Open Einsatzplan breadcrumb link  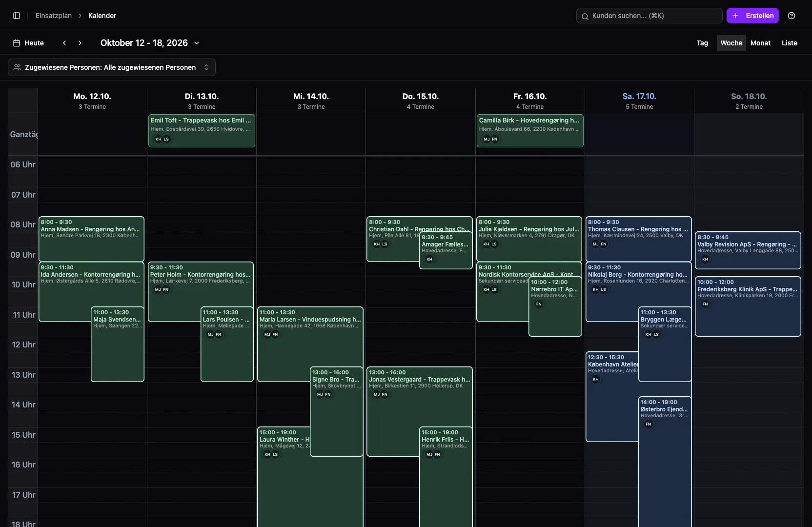point(54,16)
